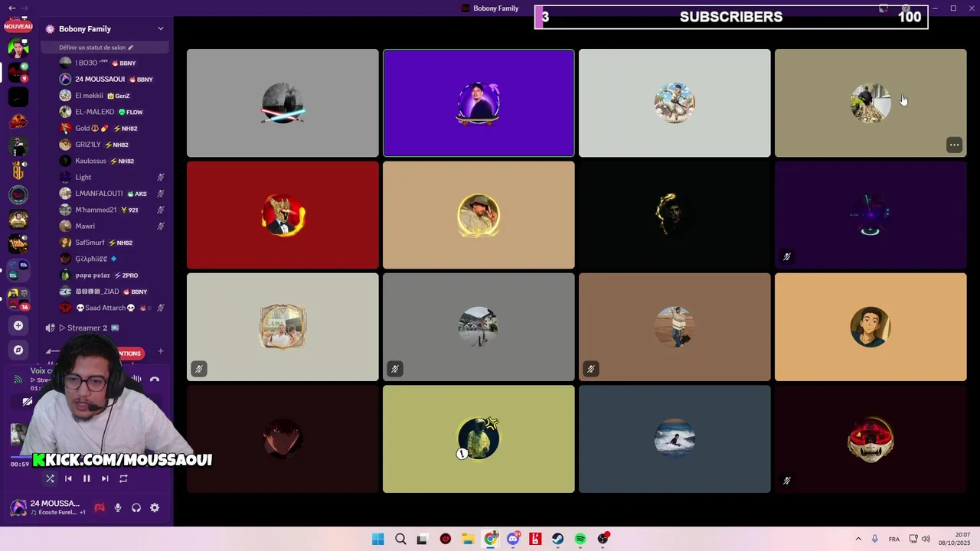Open Discover servers compass icon
This screenshot has height=551, width=980.
(x=18, y=350)
